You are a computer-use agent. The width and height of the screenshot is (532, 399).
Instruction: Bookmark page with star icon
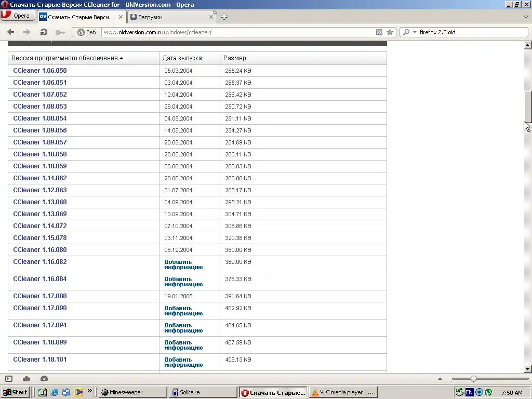point(390,32)
